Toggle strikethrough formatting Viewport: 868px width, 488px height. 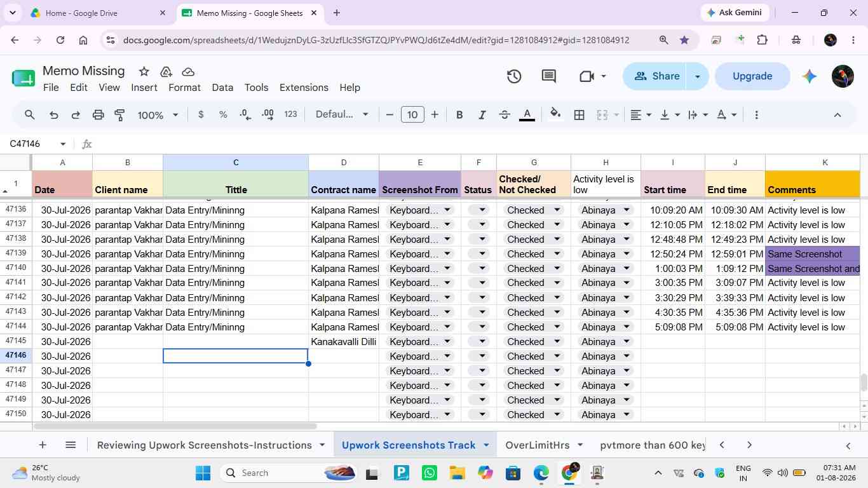(505, 115)
